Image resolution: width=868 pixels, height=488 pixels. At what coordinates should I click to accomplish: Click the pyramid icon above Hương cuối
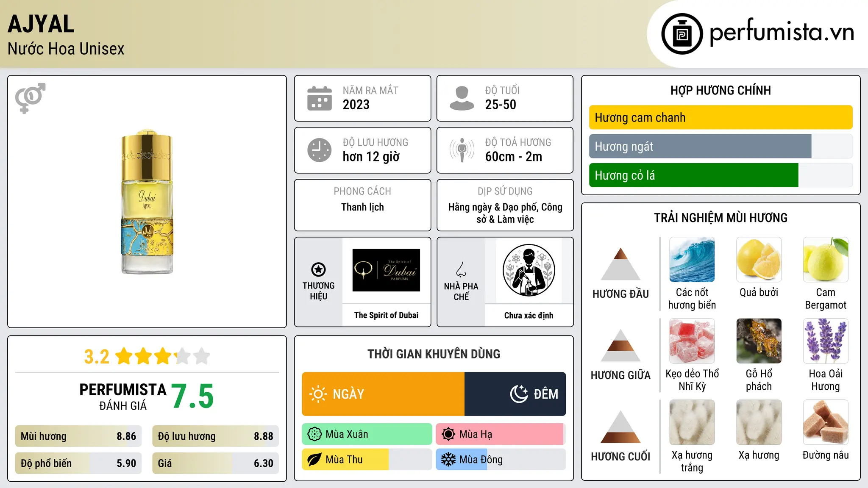[620, 427]
